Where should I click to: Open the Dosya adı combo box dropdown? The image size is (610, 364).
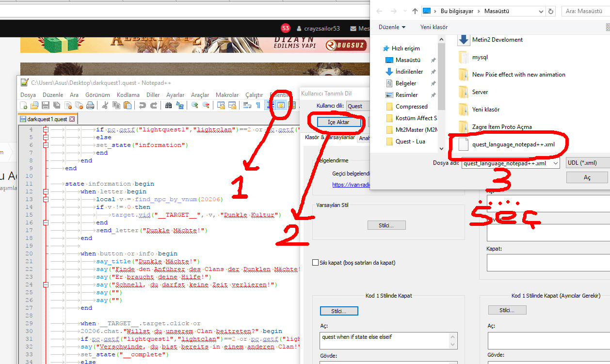click(556, 163)
